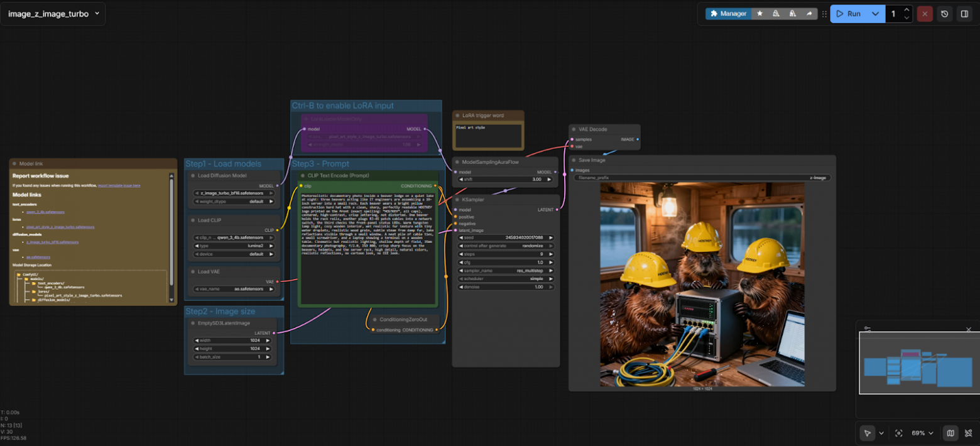Collapse the KSampler node using its dot
This screenshot has height=446, width=980.
(458, 200)
